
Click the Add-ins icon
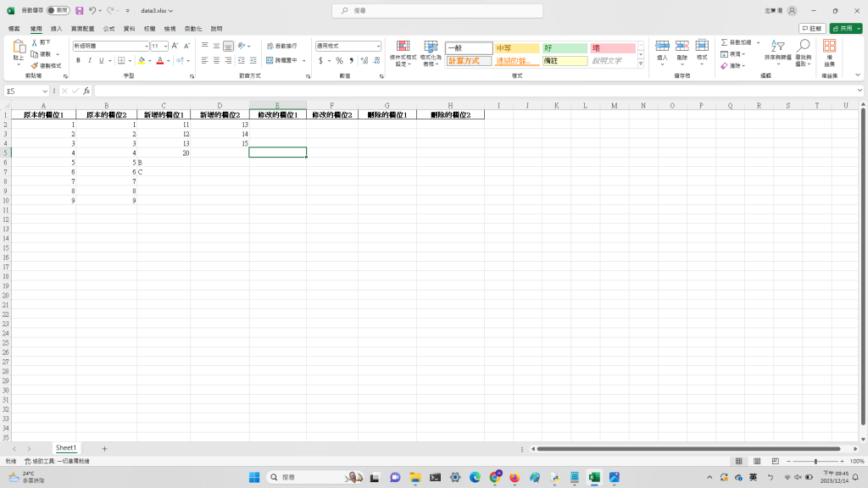click(829, 46)
